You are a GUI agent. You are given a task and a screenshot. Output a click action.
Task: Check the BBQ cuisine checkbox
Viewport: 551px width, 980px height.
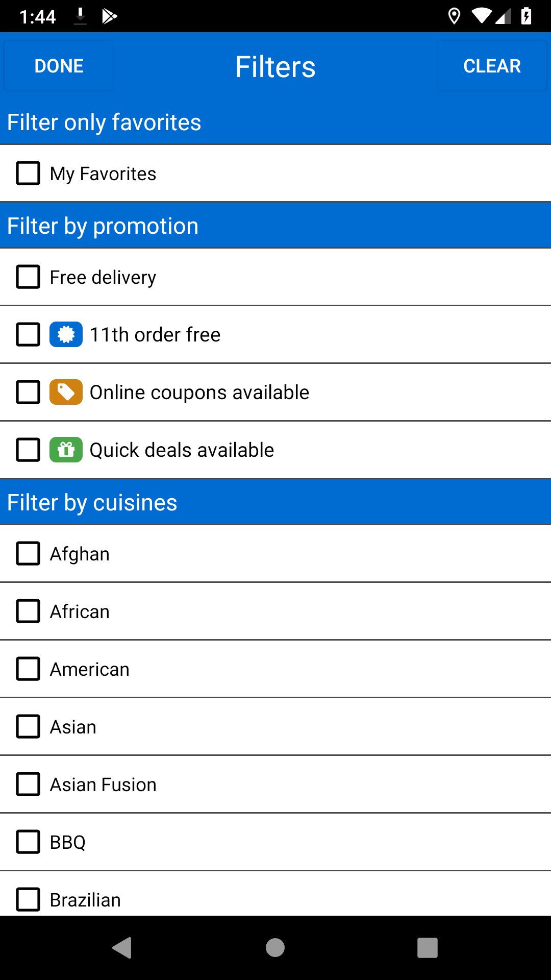[28, 842]
